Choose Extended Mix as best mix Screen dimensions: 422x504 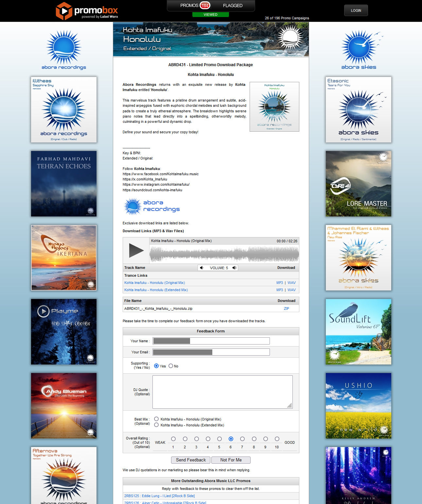(156, 425)
